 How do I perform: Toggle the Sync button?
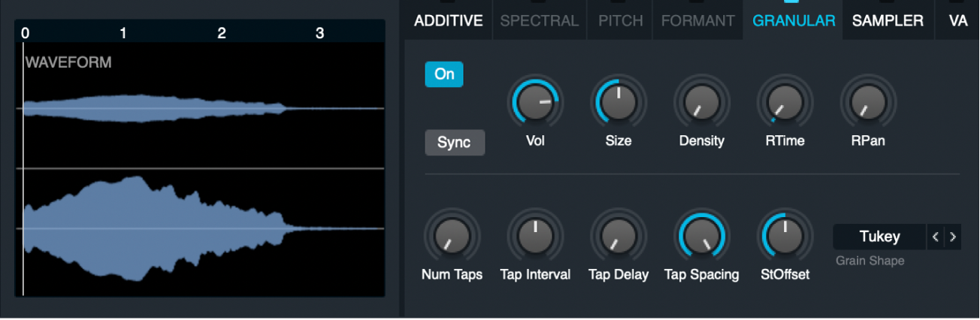455,143
